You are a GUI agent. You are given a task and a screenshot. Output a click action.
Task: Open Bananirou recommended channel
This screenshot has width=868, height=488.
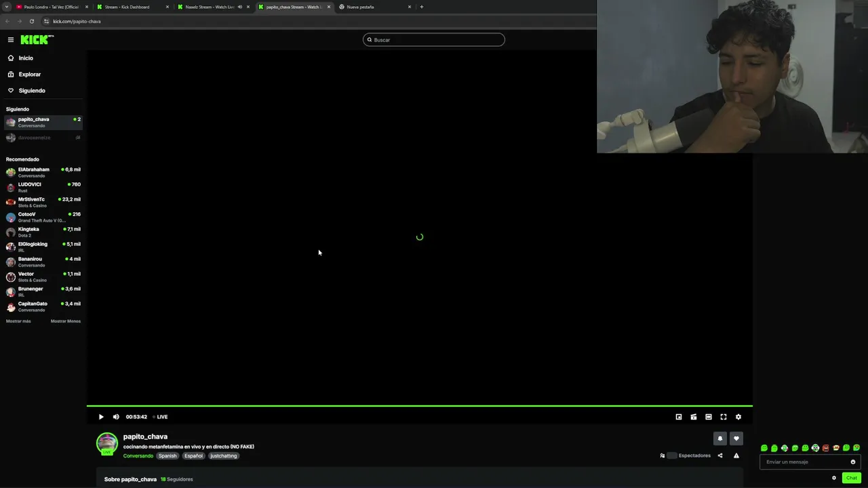[x=43, y=262]
